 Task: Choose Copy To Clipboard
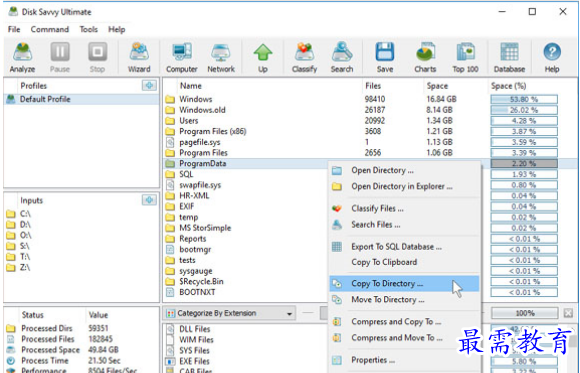404,262
